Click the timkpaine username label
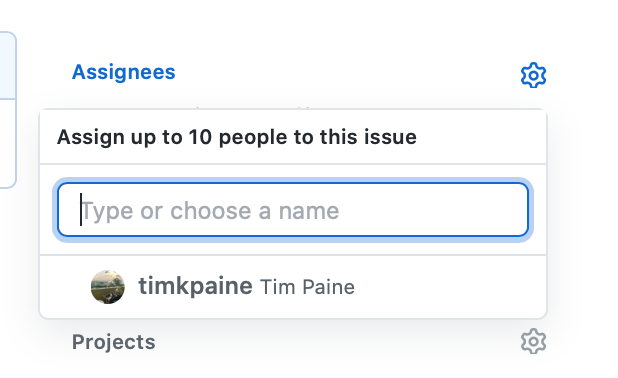 click(195, 286)
